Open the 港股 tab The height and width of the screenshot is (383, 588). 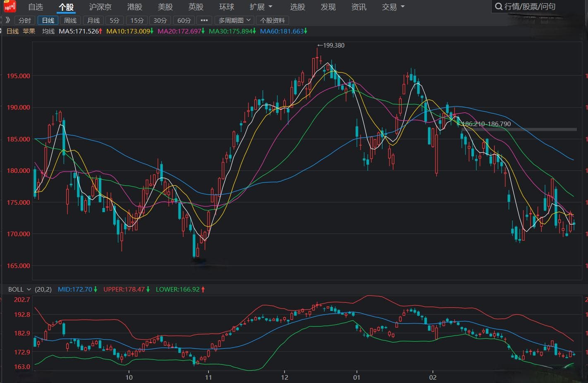(135, 7)
